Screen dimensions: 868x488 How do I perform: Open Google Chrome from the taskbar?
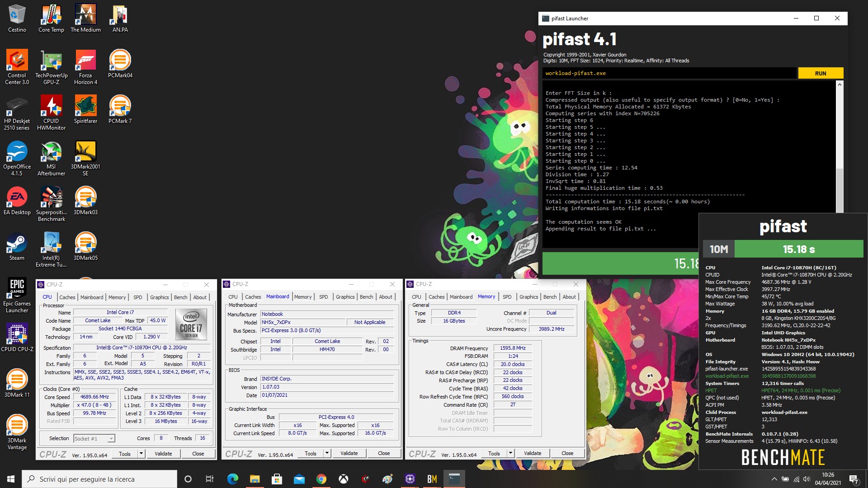[x=321, y=479]
